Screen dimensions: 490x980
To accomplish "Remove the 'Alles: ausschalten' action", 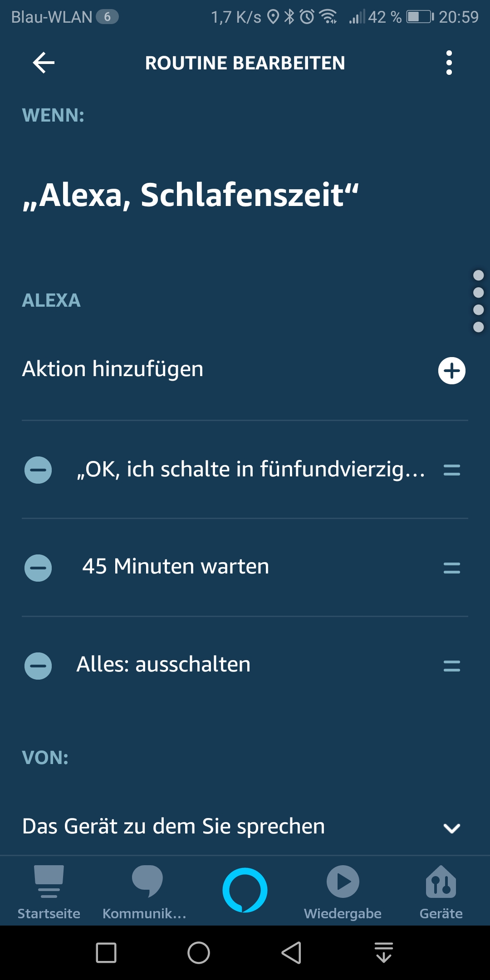I will point(38,666).
